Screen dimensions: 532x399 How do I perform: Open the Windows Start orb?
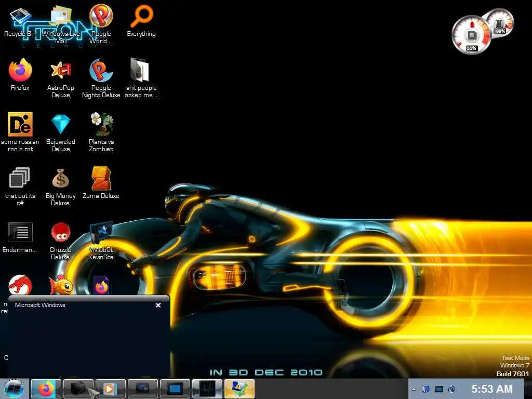[14, 389]
